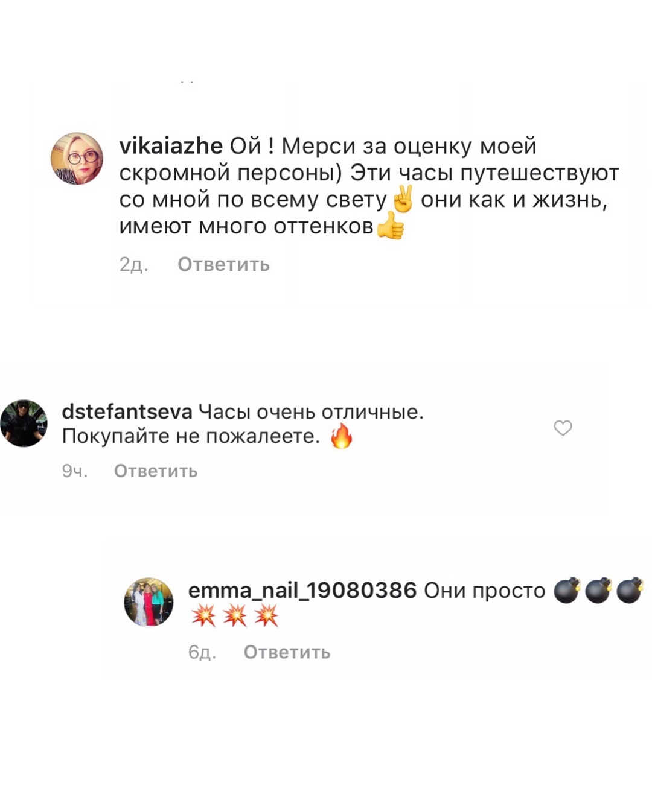Click the thumbs-up emoji in vikaiazhe's comment
Image resolution: width=652 pixels, height=812 pixels.
[x=390, y=227]
